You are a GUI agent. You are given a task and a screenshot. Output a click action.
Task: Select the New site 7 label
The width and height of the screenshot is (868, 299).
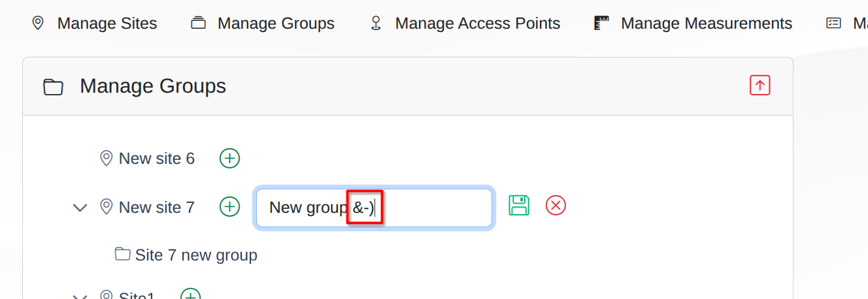(x=157, y=208)
